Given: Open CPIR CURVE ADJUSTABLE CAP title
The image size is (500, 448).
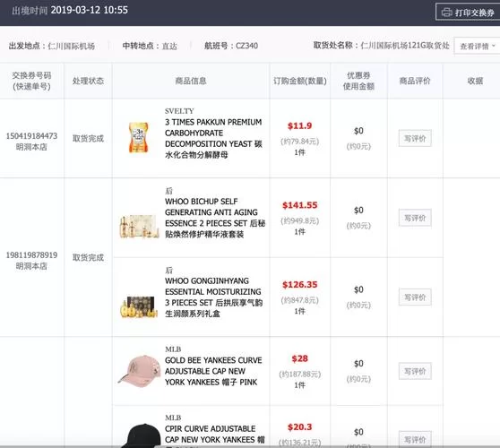Looking at the screenshot, I should [214, 435].
